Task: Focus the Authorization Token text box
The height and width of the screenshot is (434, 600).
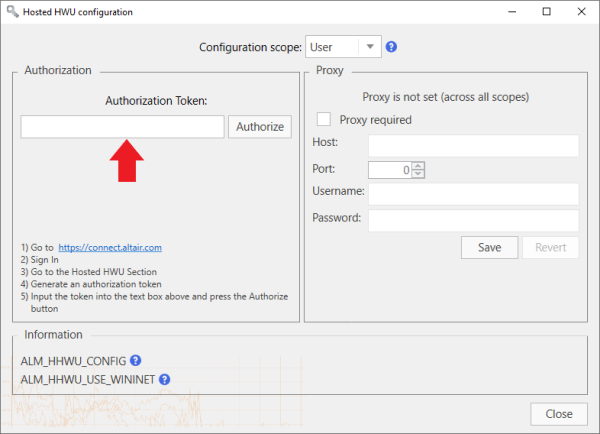Action: pos(122,127)
